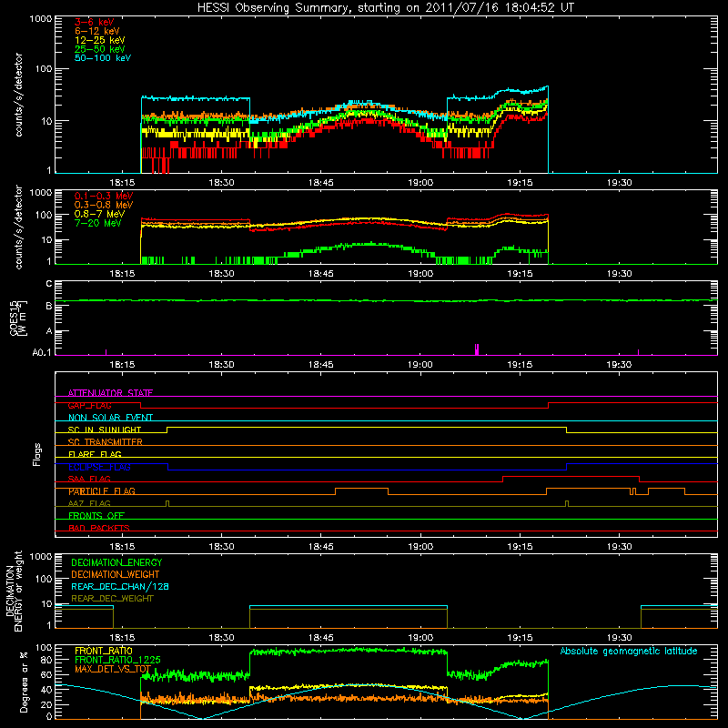Select the ATTENUATOR_STATE flag label
The height and width of the screenshot is (728, 728).
coord(110,393)
